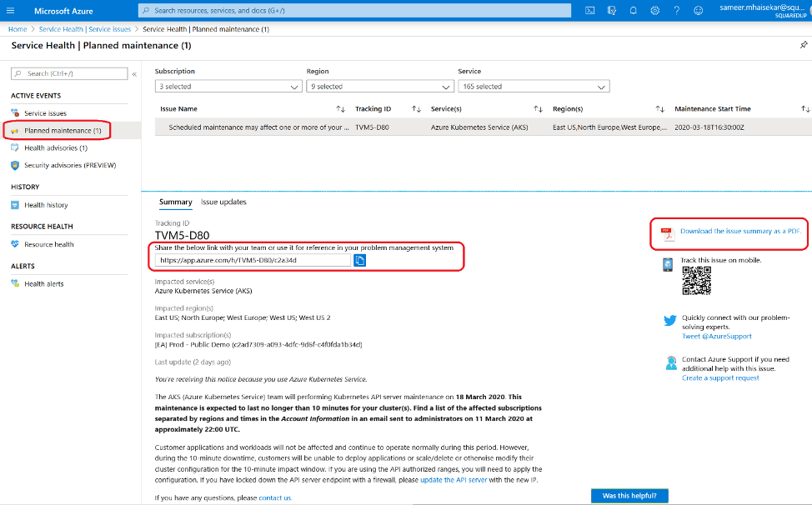Open the help question mark icon
This screenshot has height=505, width=812.
point(676,10)
